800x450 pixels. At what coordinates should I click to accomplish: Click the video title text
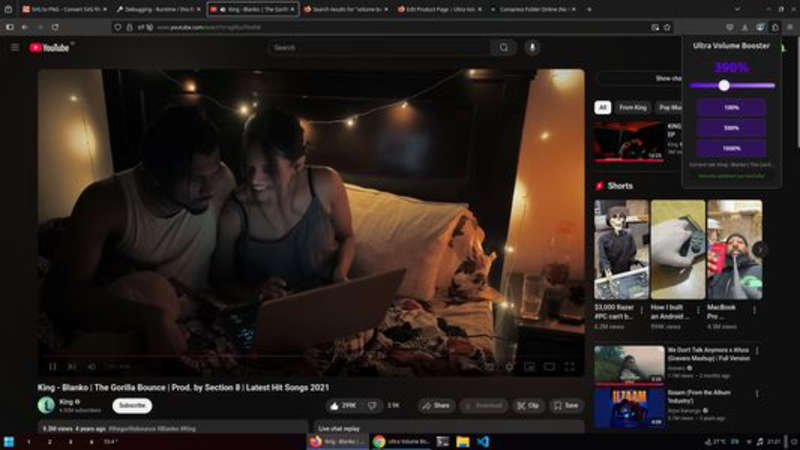(183, 388)
